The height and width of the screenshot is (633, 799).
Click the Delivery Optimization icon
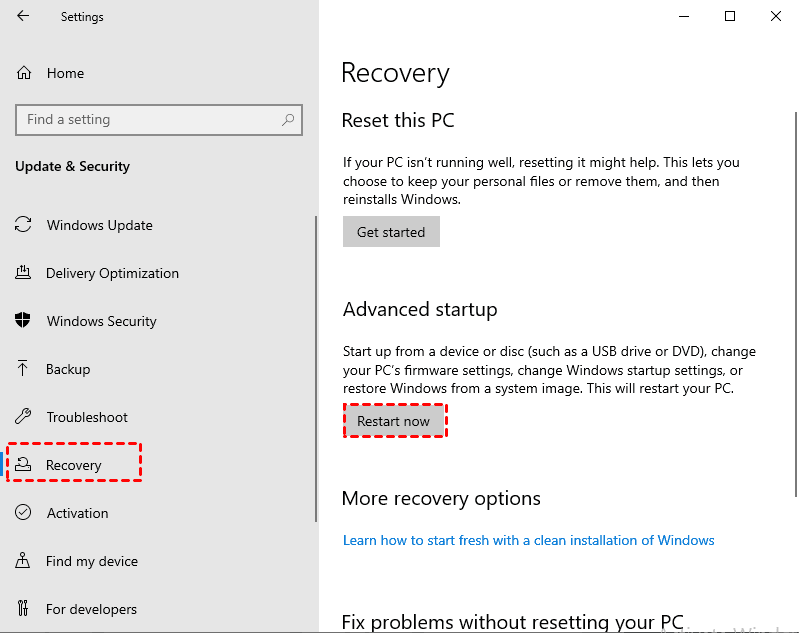[24, 273]
